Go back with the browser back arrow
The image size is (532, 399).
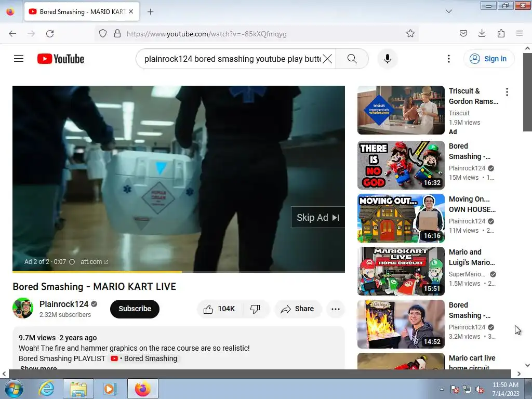12,34
